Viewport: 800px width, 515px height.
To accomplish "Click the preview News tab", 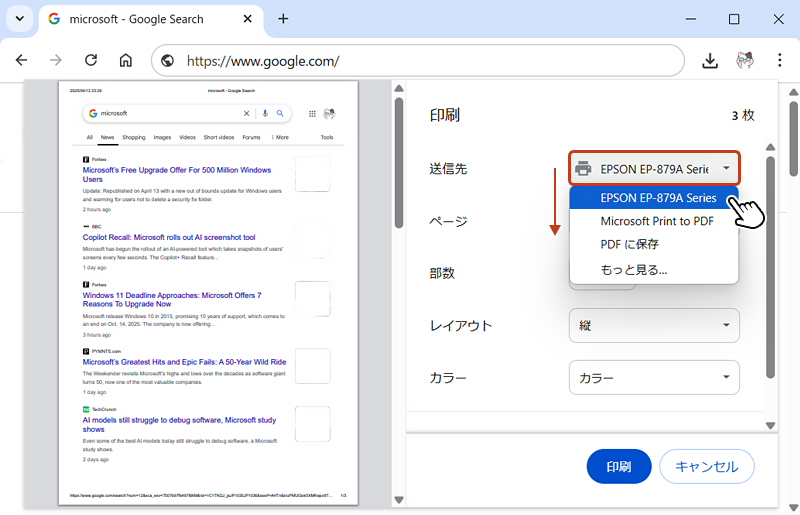I will tap(107, 137).
